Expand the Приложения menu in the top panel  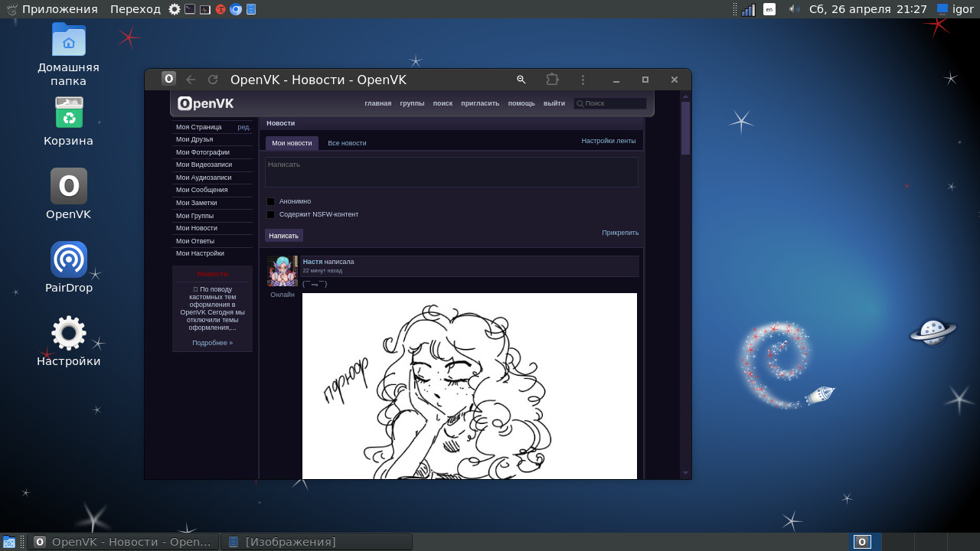[60, 9]
